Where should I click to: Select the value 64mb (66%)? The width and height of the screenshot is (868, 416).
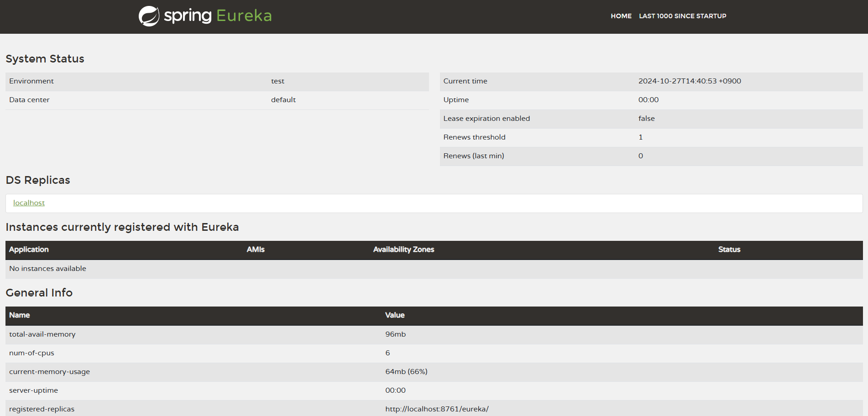(406, 372)
